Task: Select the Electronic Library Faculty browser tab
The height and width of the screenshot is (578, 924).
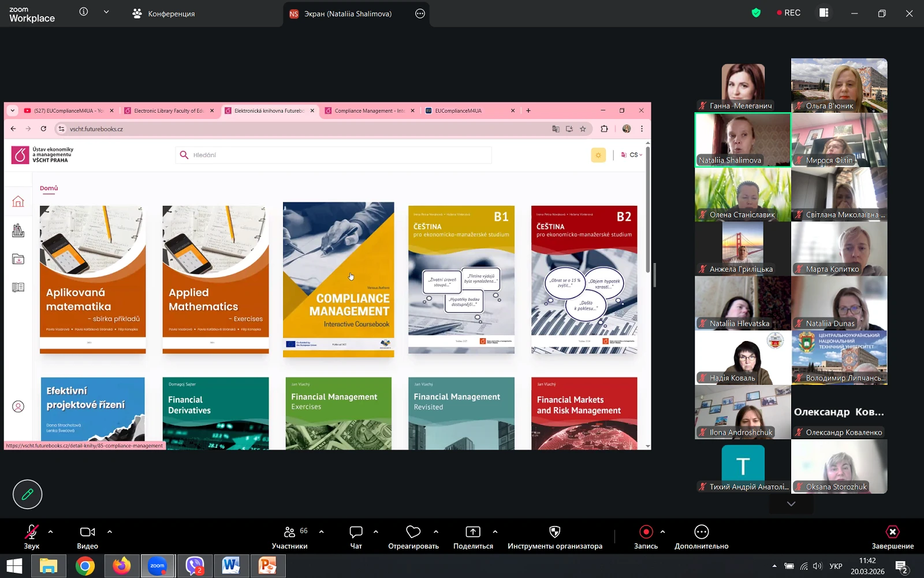Action: (168, 111)
